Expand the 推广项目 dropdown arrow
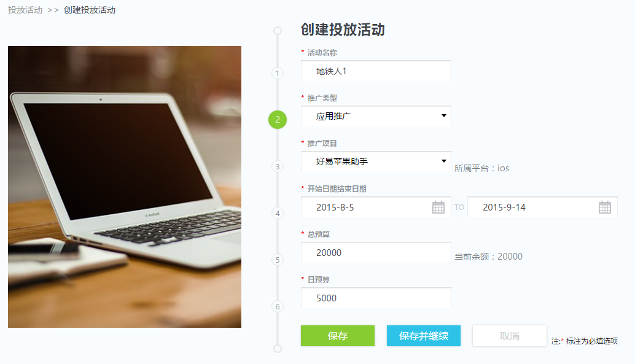Image resolution: width=635 pixels, height=364 pixels. (444, 161)
